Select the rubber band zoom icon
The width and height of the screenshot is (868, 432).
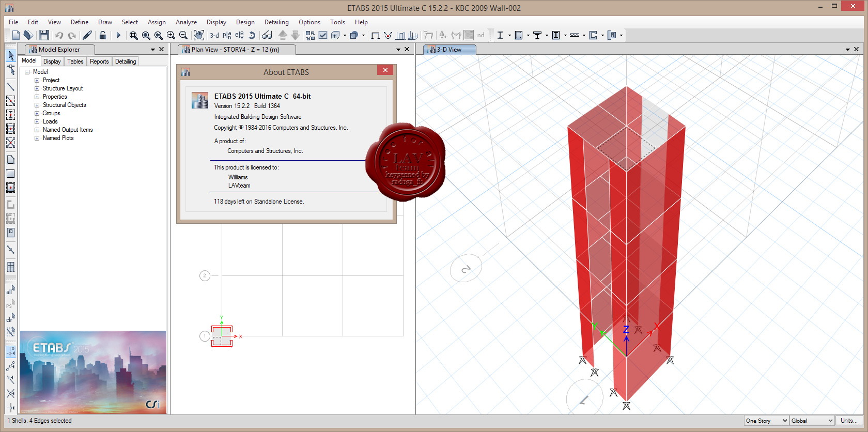134,35
